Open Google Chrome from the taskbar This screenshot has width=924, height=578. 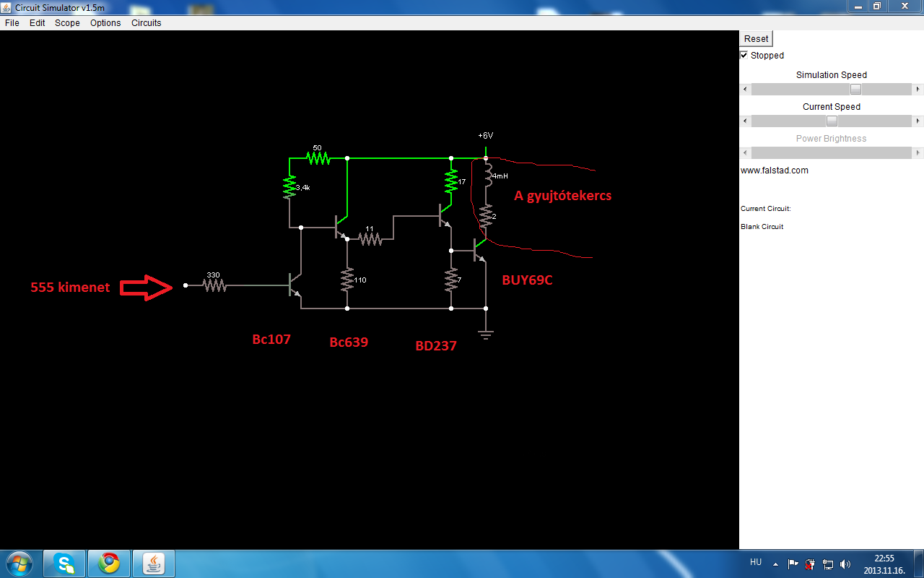tap(109, 563)
